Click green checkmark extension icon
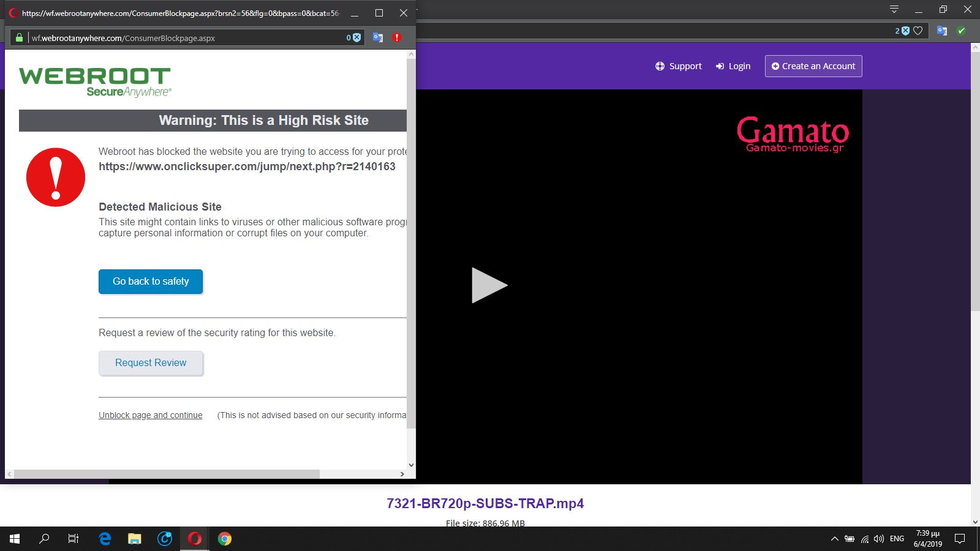This screenshot has width=980, height=551. click(x=961, y=31)
